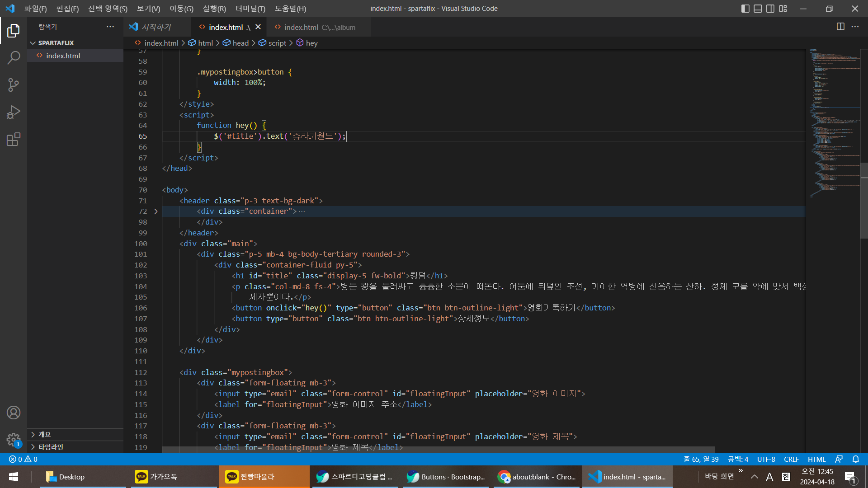Click the code minimap overview
868x488 pixels.
(835, 123)
